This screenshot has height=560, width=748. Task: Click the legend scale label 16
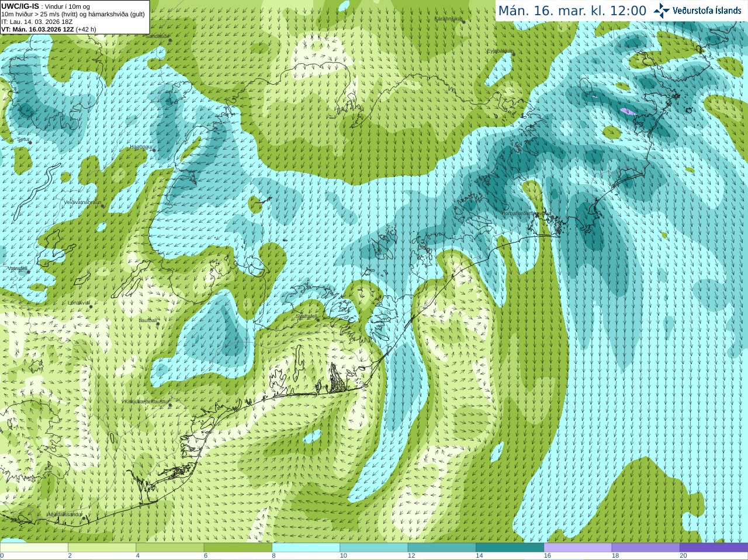click(x=548, y=556)
